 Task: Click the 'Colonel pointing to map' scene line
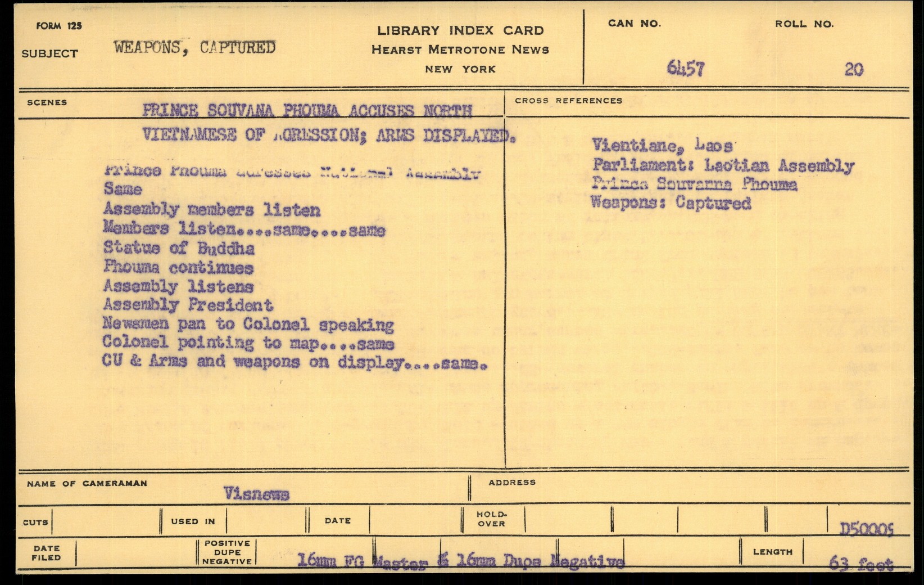click(x=247, y=343)
